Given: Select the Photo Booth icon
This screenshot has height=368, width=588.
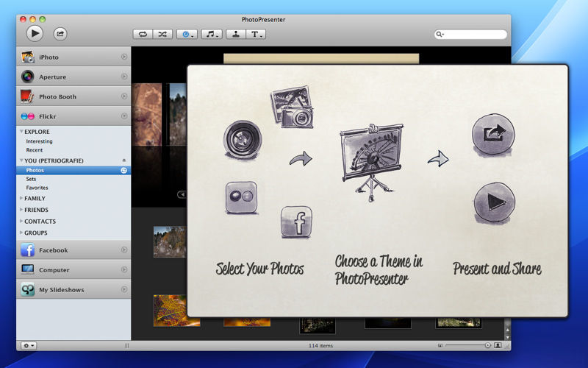Looking at the screenshot, I should tap(27, 96).
